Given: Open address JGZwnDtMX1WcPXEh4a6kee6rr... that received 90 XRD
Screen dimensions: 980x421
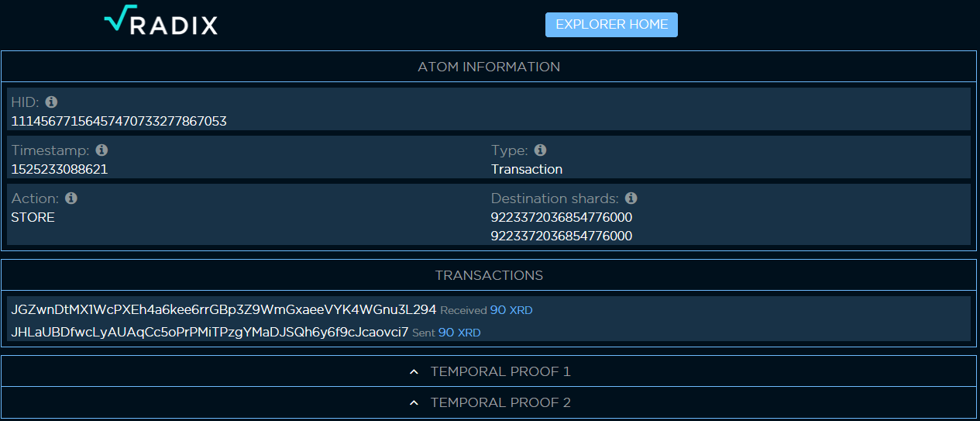Looking at the screenshot, I should [224, 309].
